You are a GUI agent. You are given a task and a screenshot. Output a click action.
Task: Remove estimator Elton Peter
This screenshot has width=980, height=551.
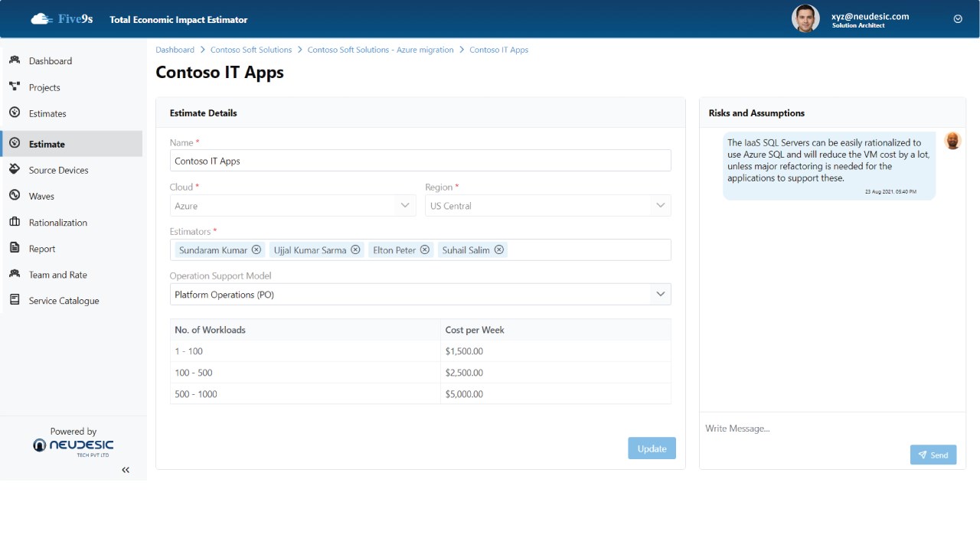click(x=425, y=249)
